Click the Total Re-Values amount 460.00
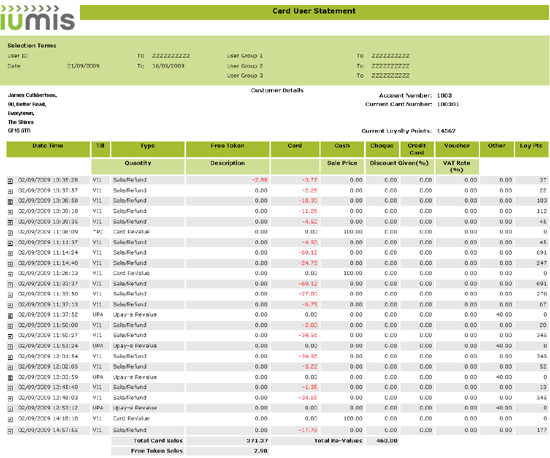Screen dimensions: 550x458 coord(387,441)
